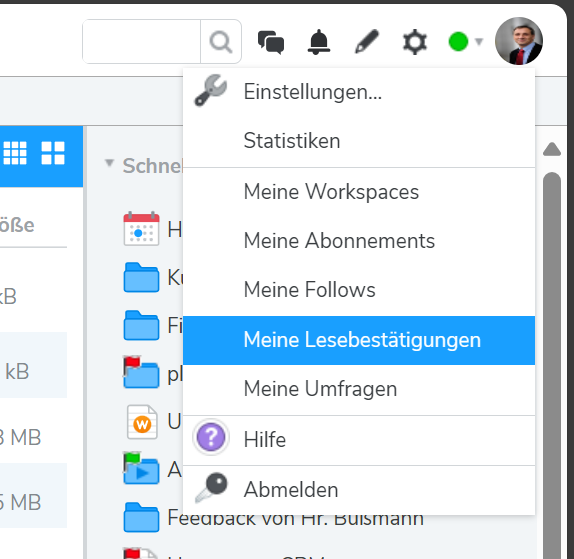Viewport: 574px width, 559px height.
Task: Select Meine Follows
Action: [x=359, y=290]
